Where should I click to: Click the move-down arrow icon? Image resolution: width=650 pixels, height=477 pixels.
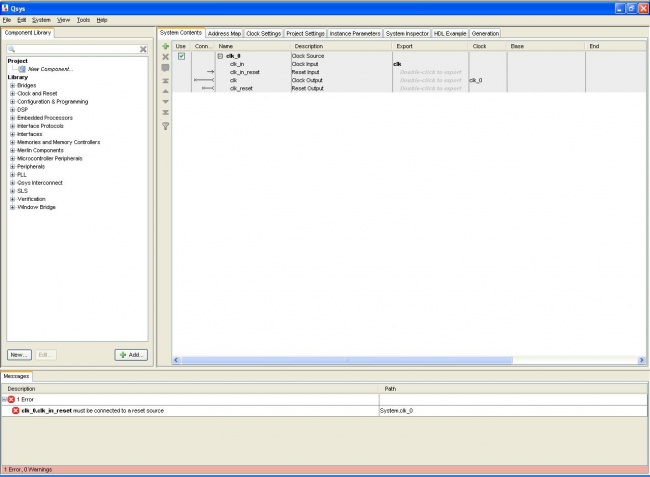tap(165, 102)
